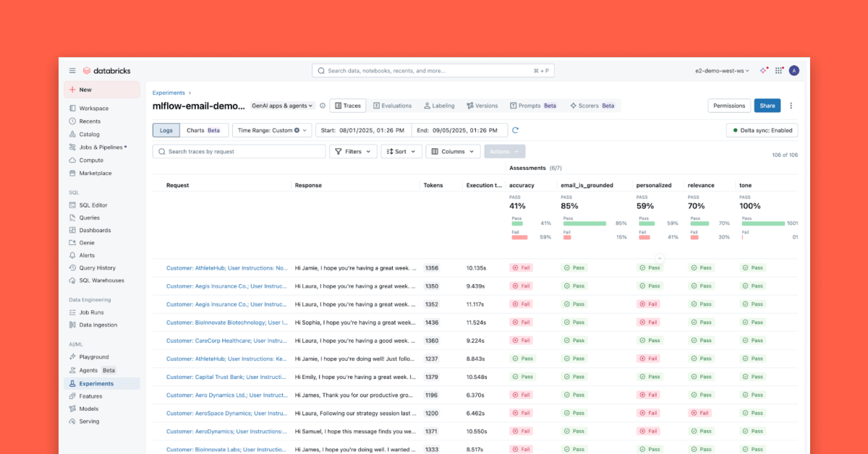Image resolution: width=868 pixels, height=454 pixels.
Task: Switch to the Charts Beta view
Action: (x=205, y=130)
